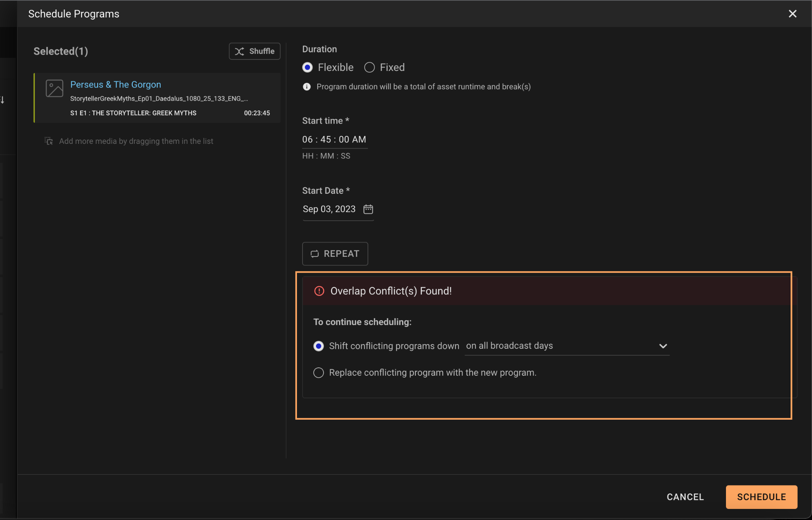Open the Start Date calendar icon

coord(368,209)
